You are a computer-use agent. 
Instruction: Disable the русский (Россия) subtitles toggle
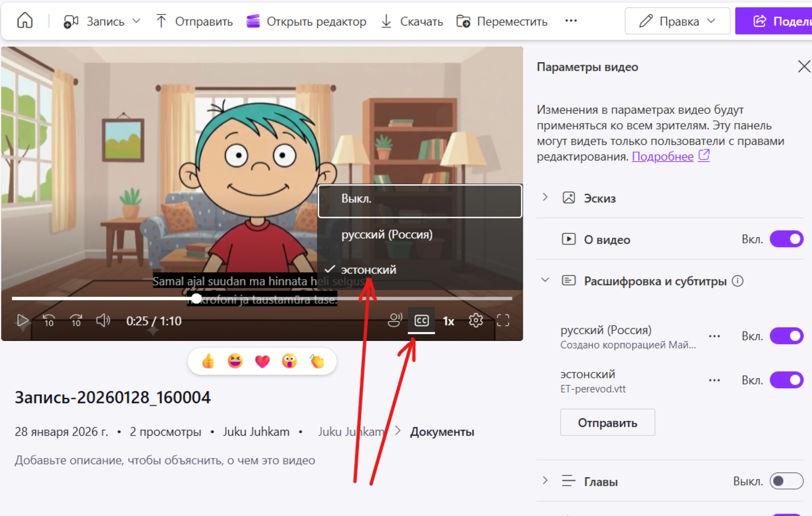pyautogui.click(x=786, y=336)
